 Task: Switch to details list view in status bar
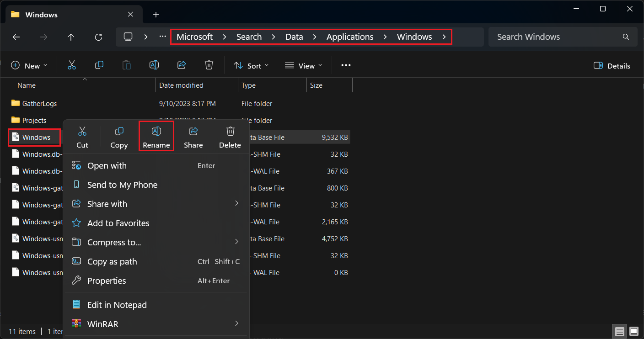click(x=619, y=331)
